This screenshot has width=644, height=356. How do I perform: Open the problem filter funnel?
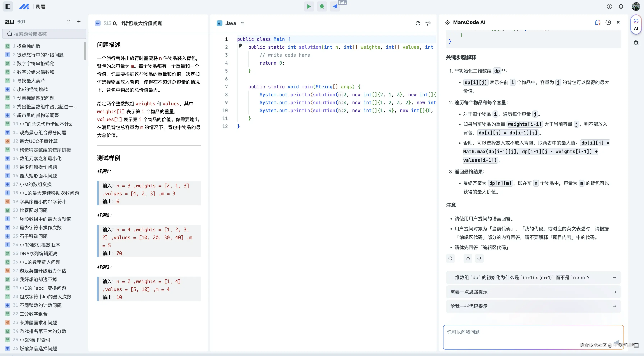68,22
